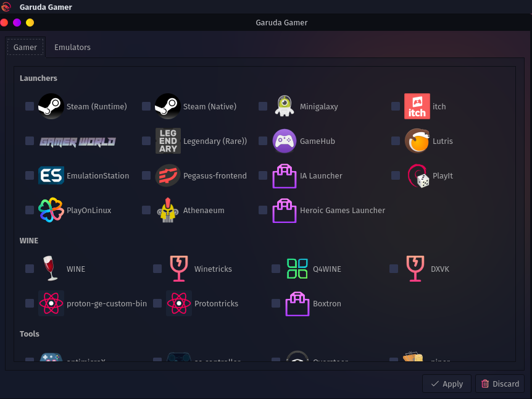Image resolution: width=532 pixels, height=399 pixels.
Task: Click the Steam (Native) logo icon
Action: pyautogui.click(x=168, y=106)
